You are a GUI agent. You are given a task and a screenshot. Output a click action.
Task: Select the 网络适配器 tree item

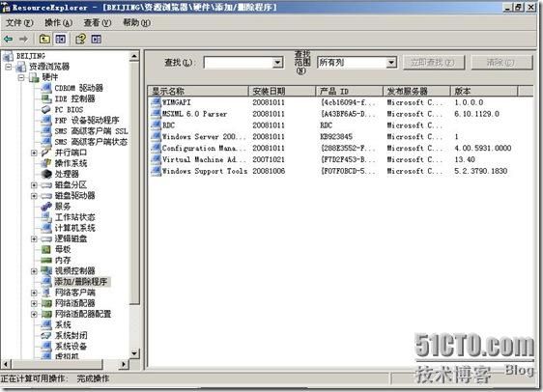[74, 303]
